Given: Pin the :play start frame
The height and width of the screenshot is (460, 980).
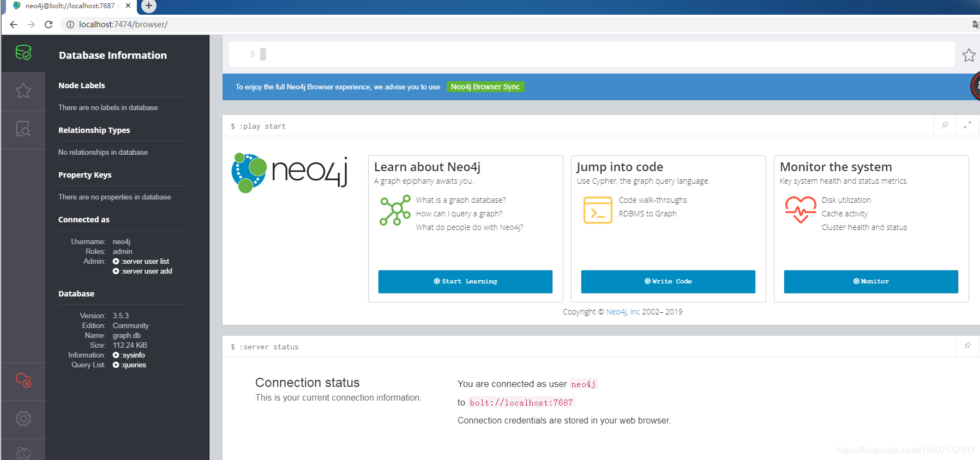Looking at the screenshot, I should [x=945, y=125].
